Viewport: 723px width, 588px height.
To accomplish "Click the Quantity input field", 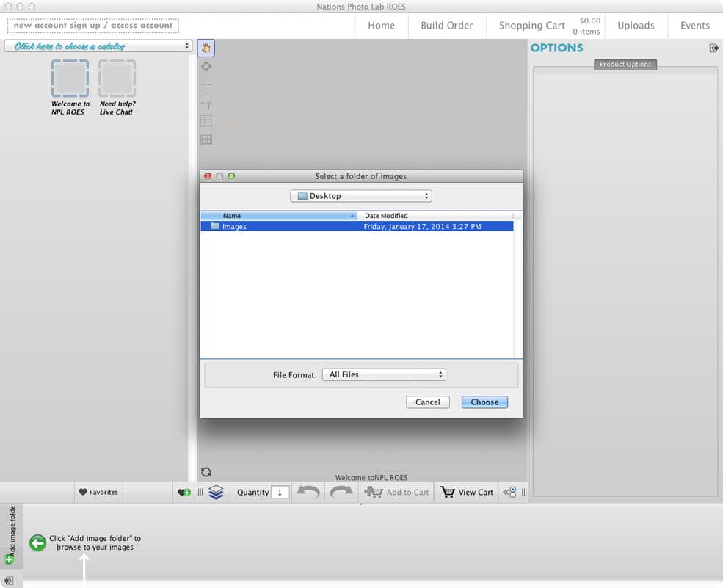I will (x=280, y=493).
